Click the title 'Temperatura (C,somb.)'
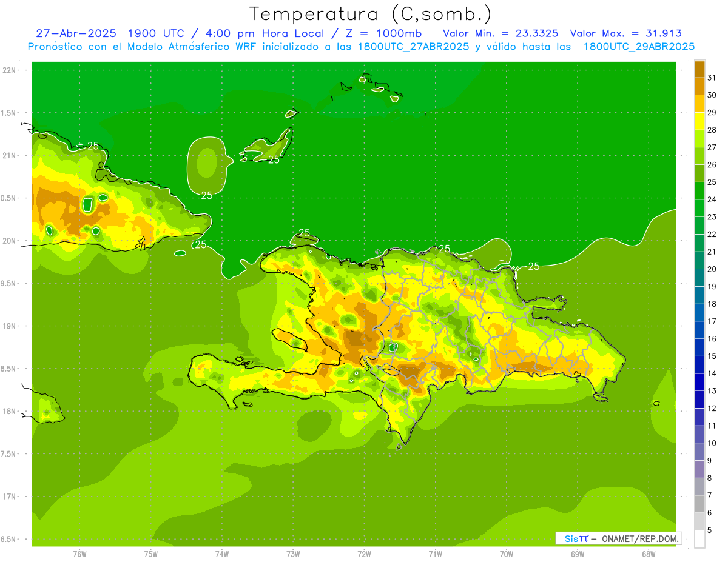 click(370, 14)
